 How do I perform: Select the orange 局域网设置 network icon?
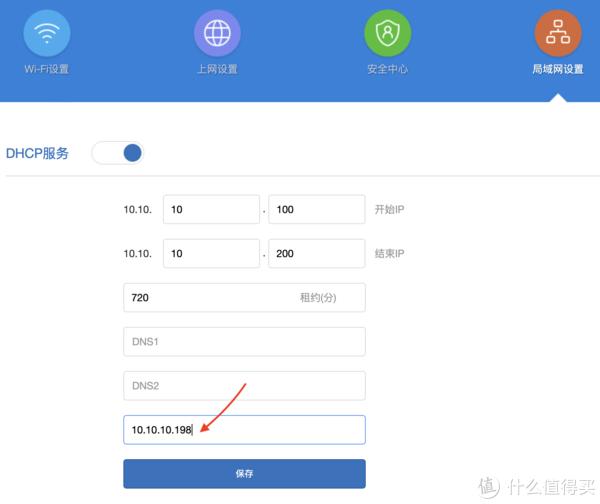558,33
